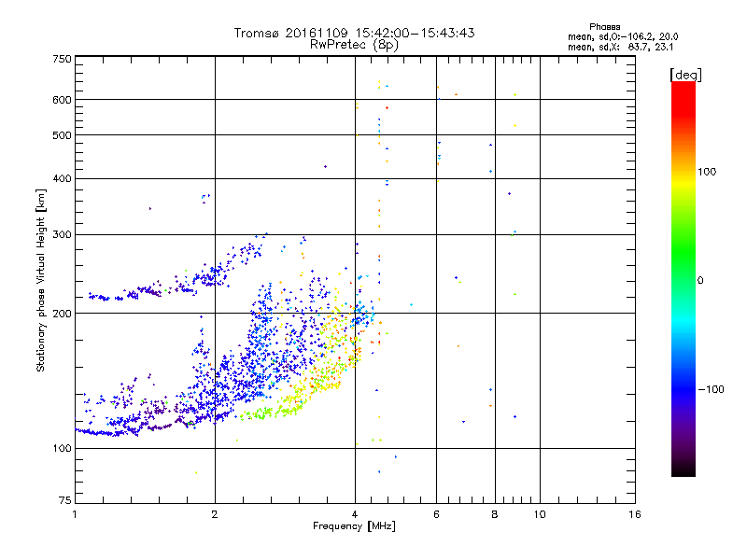Click the colorbar tick label '100'
Viewport: 747px width, 560px height.
point(707,172)
